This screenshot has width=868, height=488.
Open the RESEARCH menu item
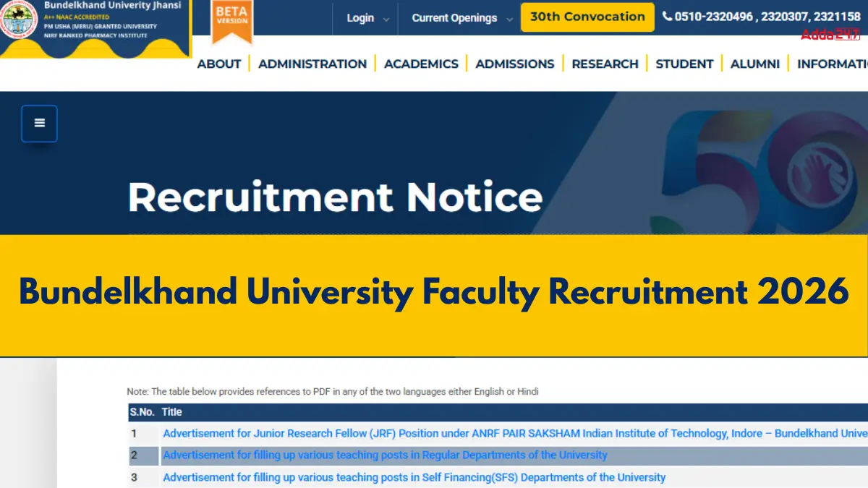[x=605, y=64]
